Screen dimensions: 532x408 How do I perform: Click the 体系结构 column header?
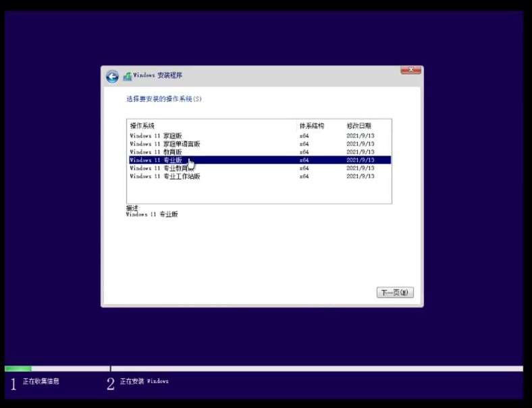pos(320,125)
